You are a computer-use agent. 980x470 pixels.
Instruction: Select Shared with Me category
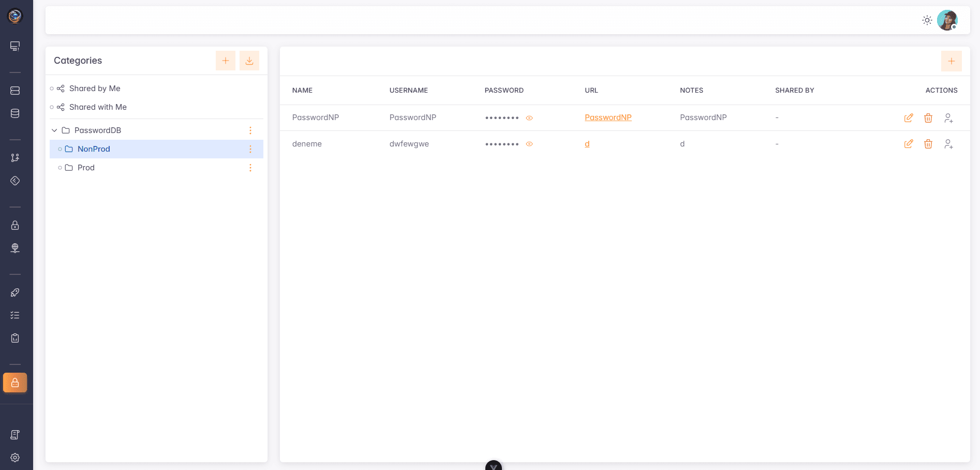98,107
